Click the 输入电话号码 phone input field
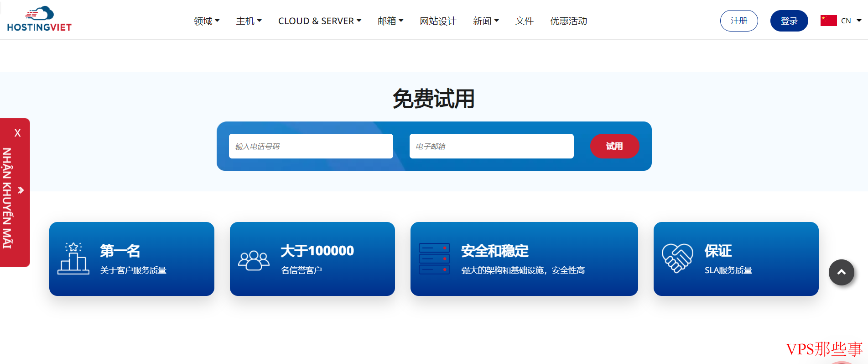868x364 pixels. (311, 146)
